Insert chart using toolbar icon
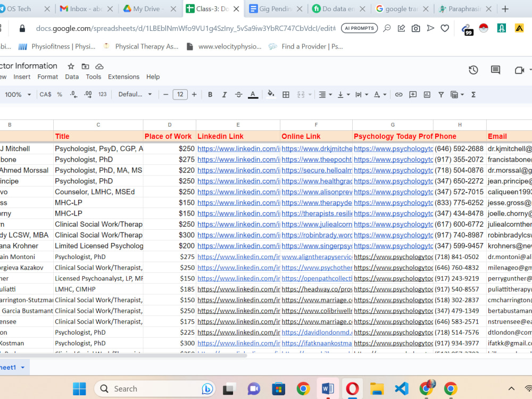Screen dimensions: 532x399 [x=427, y=95]
